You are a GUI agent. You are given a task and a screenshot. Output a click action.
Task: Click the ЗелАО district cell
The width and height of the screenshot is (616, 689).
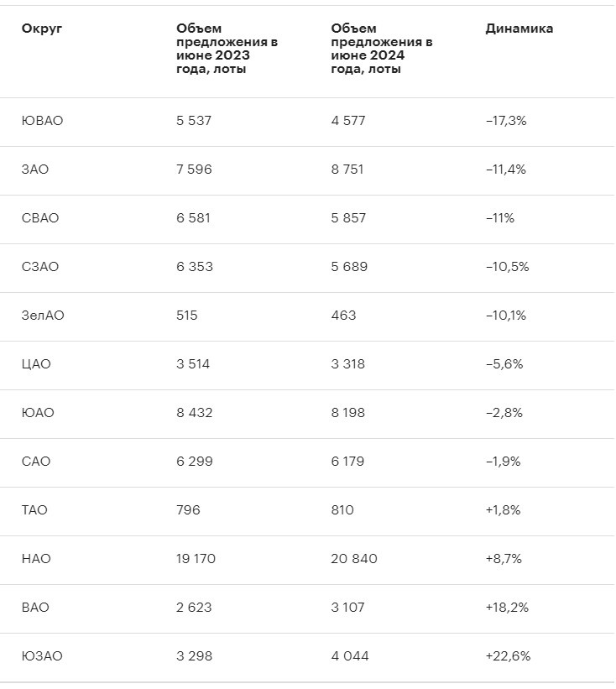point(43,316)
